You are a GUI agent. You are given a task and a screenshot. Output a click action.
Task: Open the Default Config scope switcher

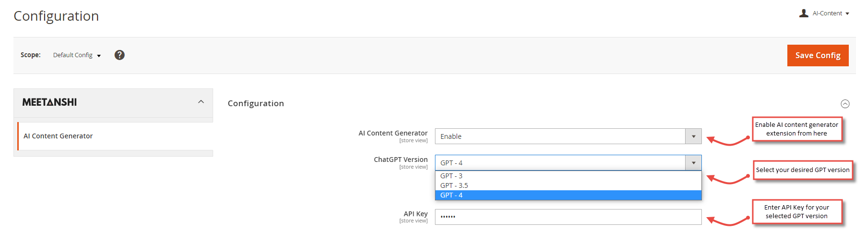coord(77,55)
